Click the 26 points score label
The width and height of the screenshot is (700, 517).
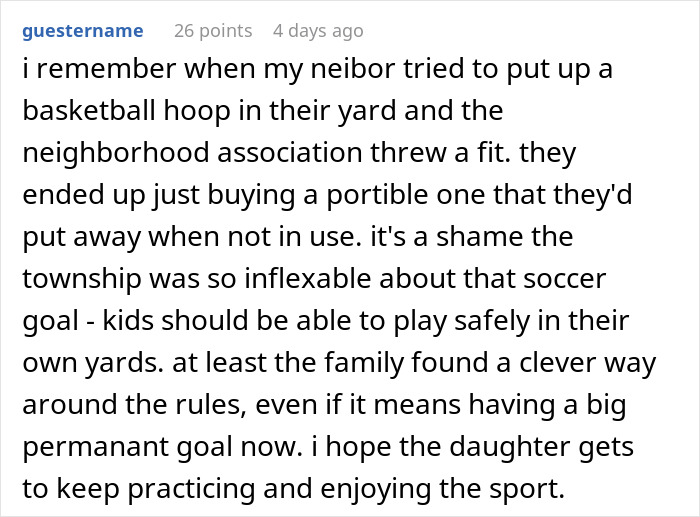pos(212,31)
